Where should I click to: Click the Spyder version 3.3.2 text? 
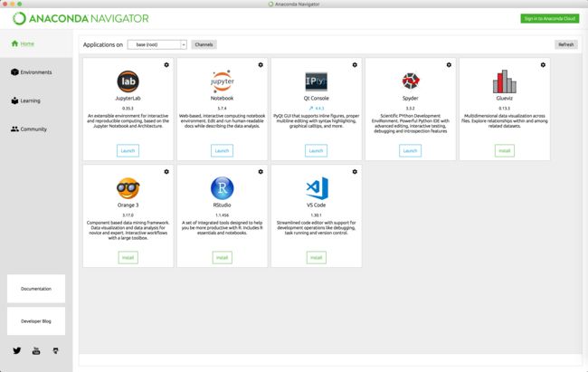(x=411, y=108)
